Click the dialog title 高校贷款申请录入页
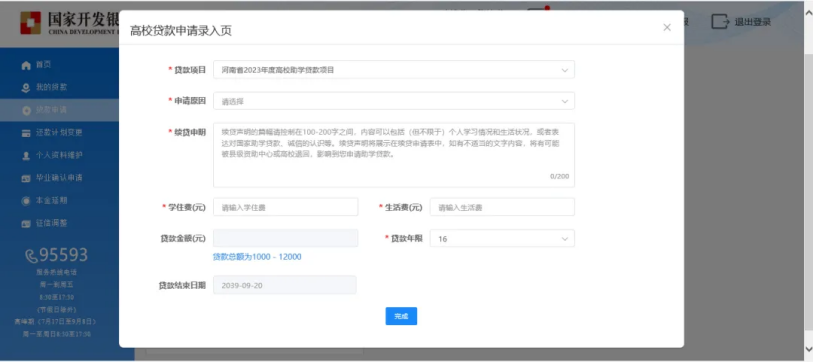The width and height of the screenshot is (814, 363). (x=181, y=31)
